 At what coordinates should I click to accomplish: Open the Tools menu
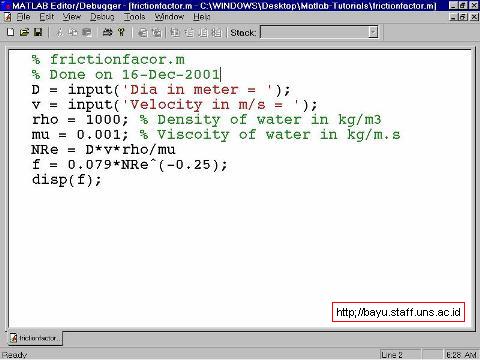click(x=134, y=17)
